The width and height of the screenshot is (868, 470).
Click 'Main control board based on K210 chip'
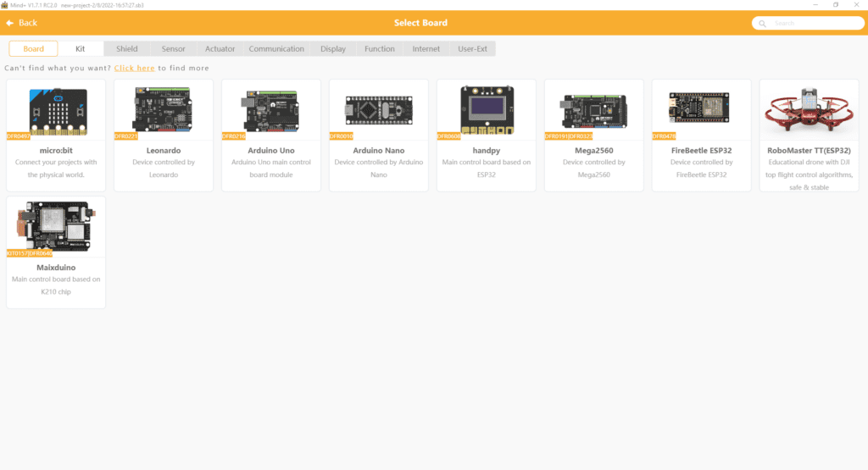tap(56, 285)
